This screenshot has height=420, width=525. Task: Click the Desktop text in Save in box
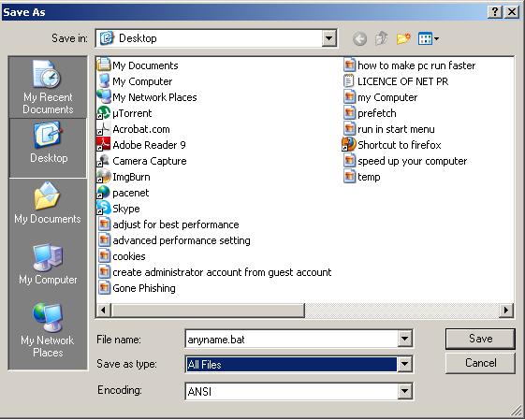(138, 38)
